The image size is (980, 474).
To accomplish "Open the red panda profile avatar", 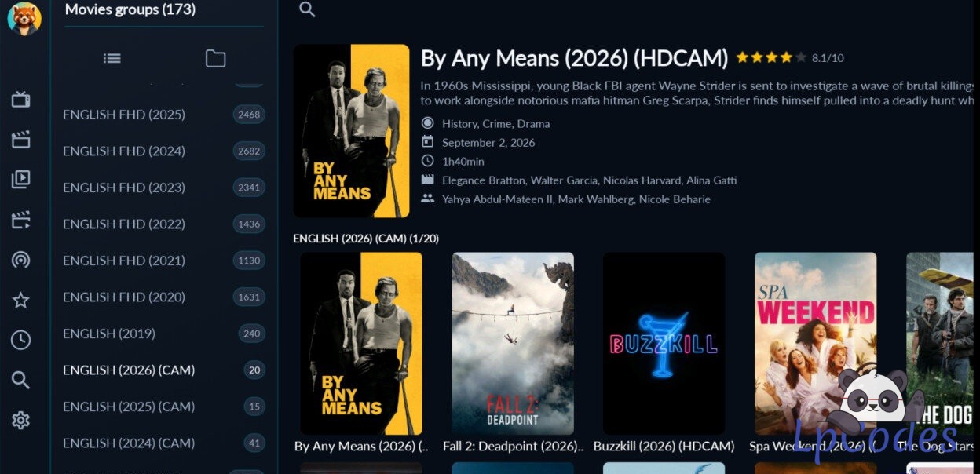I will (24, 17).
